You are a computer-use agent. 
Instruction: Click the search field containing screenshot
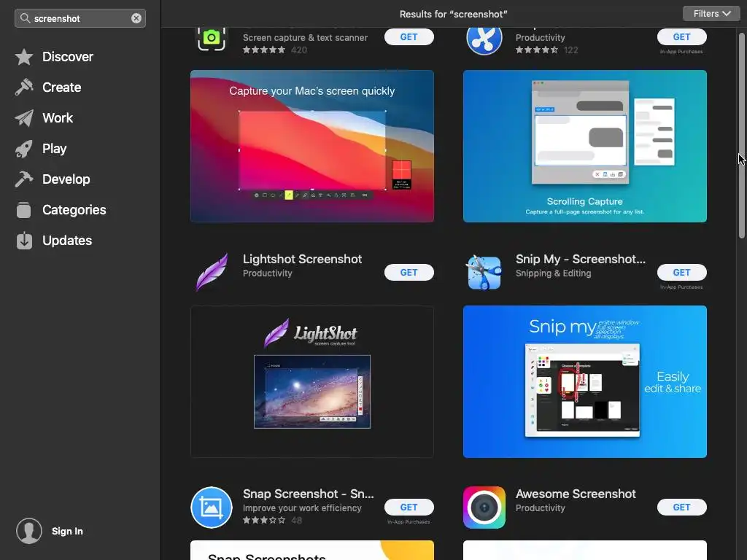[80, 18]
